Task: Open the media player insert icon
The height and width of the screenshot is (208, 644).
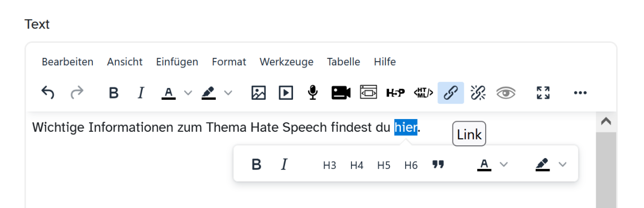Action: [286, 93]
